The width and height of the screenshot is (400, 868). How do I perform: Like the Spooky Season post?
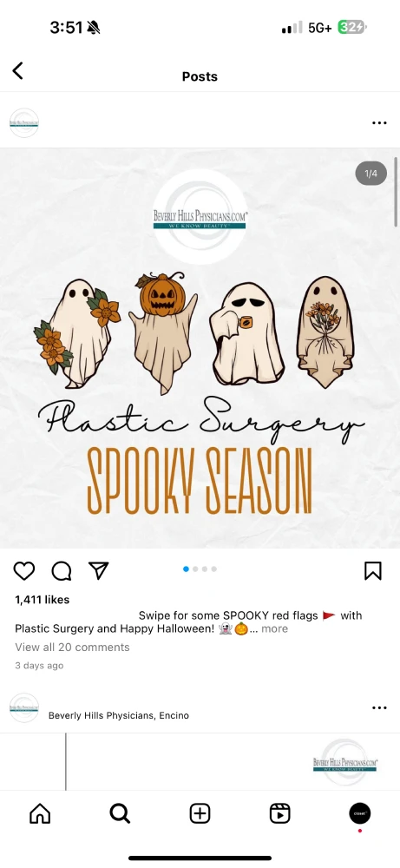coord(23,571)
